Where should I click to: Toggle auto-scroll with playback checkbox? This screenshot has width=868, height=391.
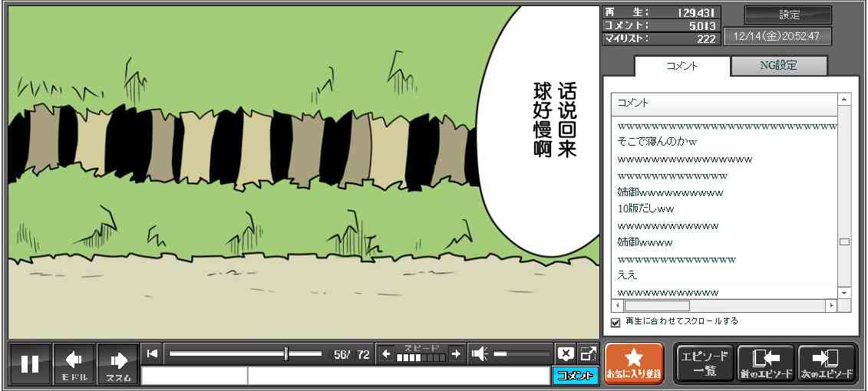(x=615, y=322)
